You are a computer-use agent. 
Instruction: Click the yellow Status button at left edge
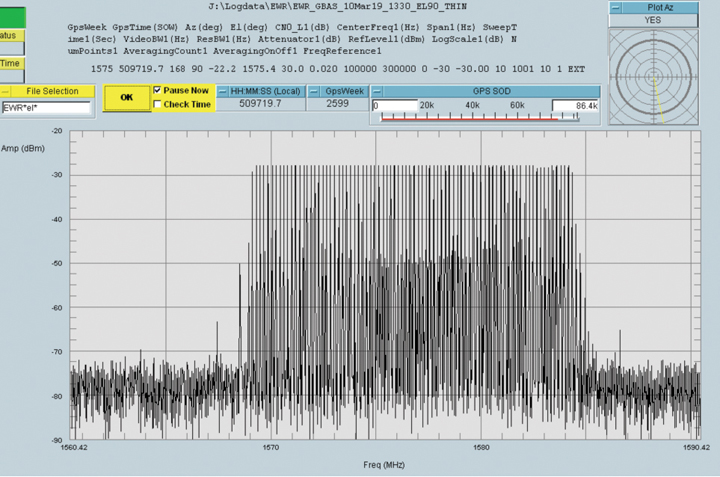[10, 36]
